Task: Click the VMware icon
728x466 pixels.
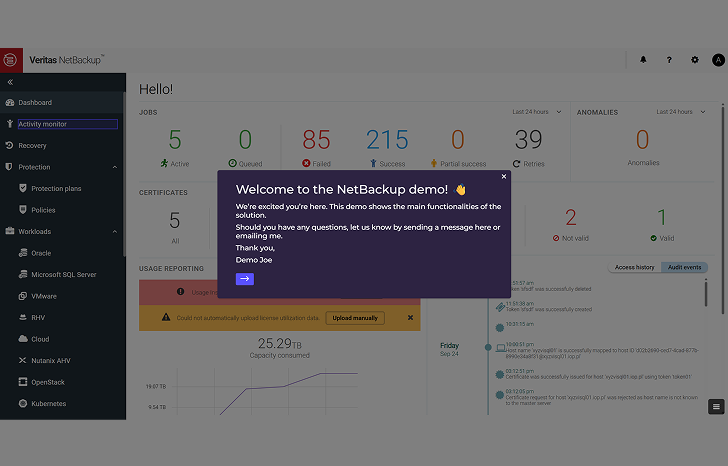Action: click(22, 296)
